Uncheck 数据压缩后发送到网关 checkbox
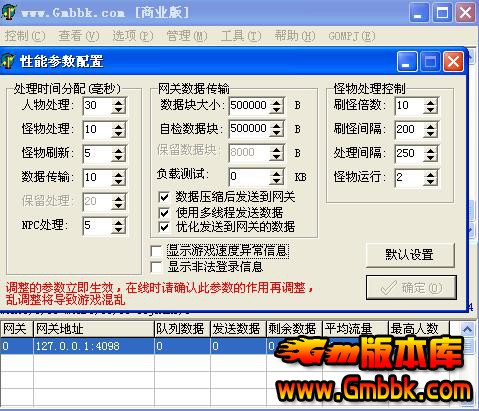479x411 pixels. [164, 197]
